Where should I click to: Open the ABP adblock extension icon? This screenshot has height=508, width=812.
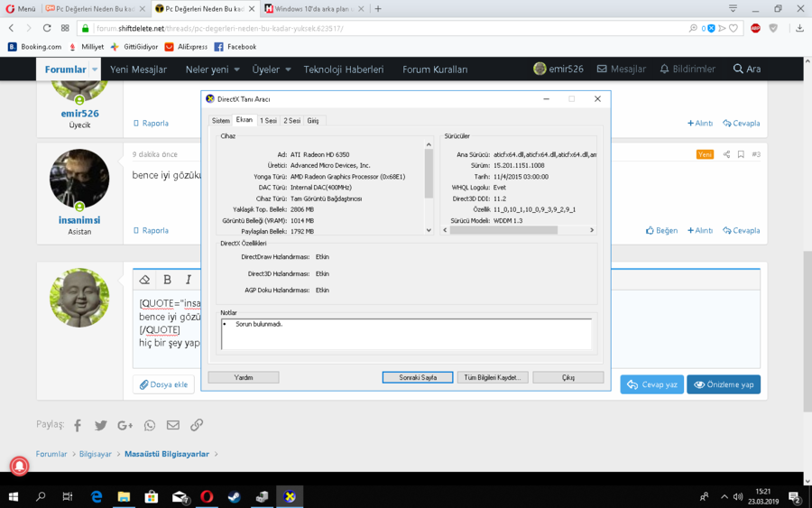[x=755, y=29]
